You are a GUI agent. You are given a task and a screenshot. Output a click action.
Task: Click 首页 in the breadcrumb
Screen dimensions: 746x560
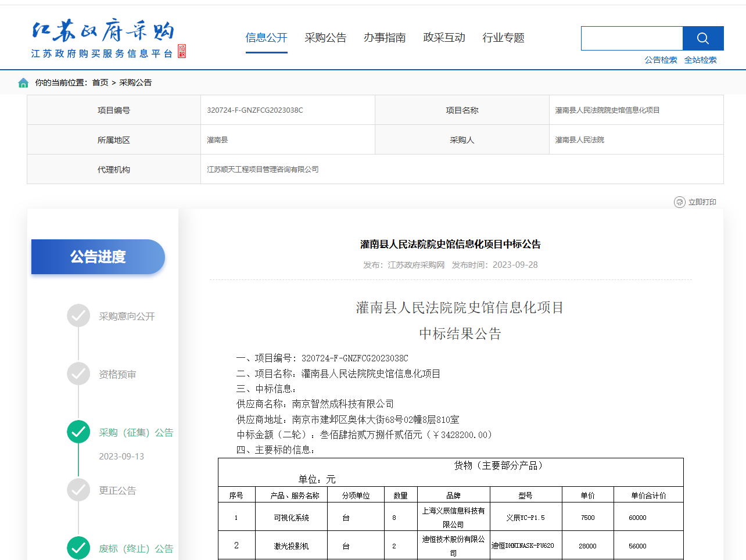100,82
